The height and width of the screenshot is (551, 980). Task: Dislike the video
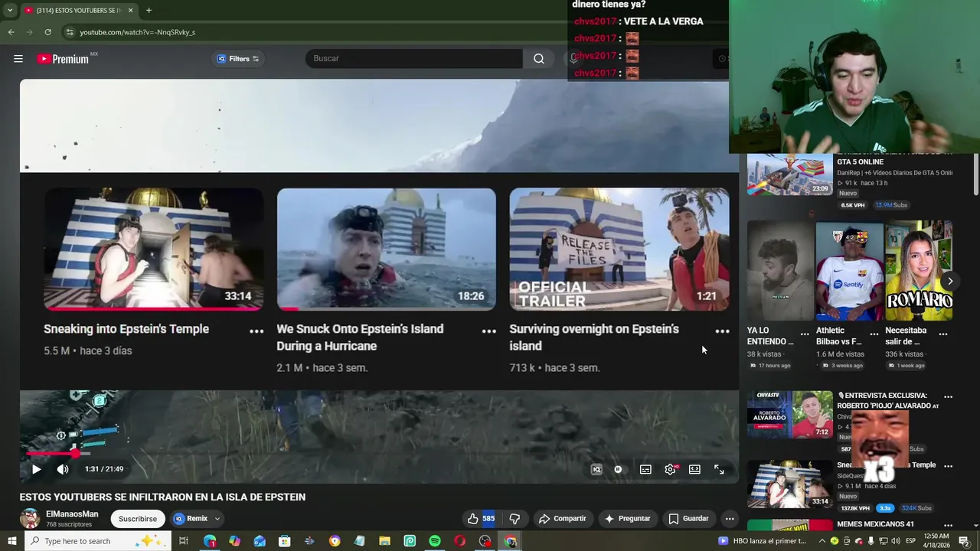[x=514, y=519]
